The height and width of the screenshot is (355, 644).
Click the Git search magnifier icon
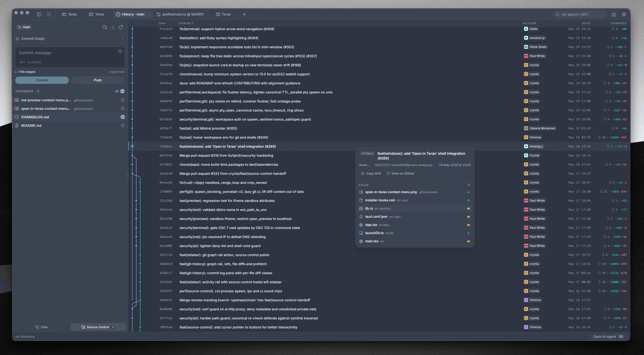point(557,14)
